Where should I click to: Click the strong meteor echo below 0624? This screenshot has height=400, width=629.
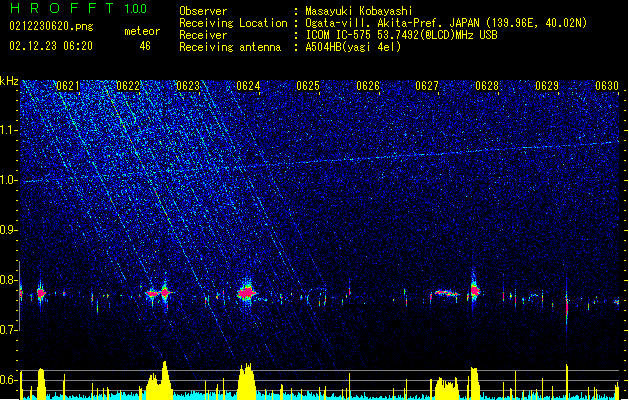tap(247, 293)
